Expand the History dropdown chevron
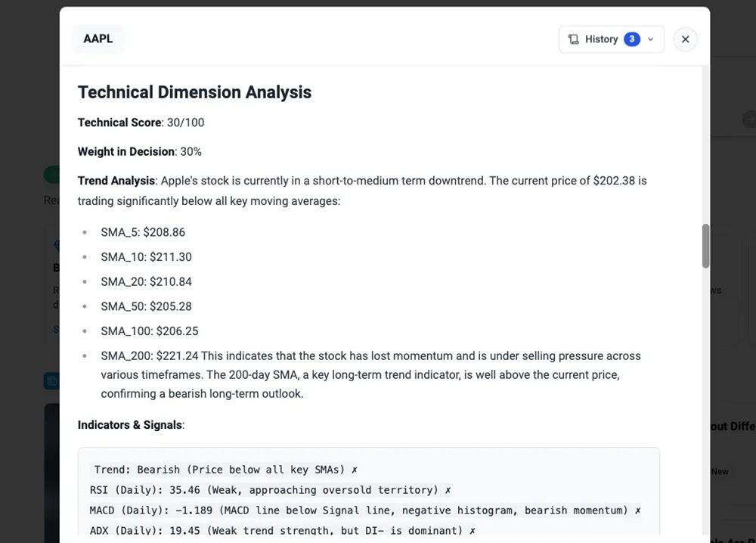Viewport: 756px width, 543px height. 651,39
